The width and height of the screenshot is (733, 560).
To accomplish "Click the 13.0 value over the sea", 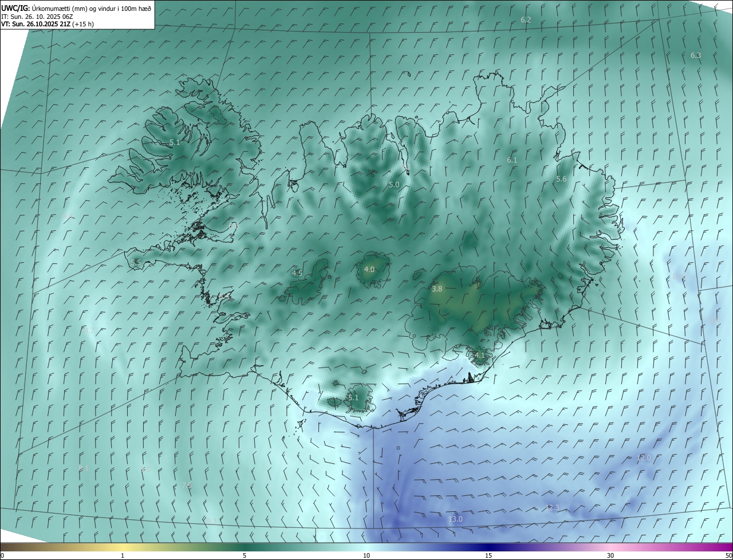I will point(455,519).
